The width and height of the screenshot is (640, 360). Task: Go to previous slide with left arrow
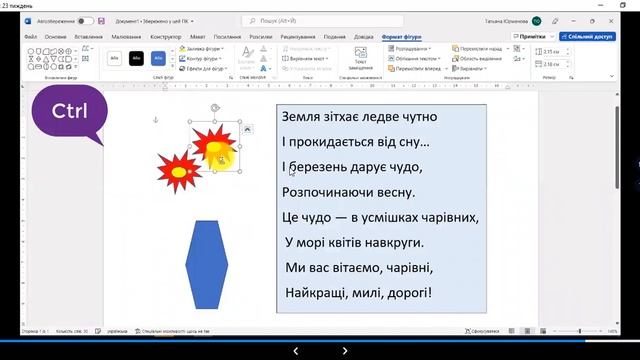(296, 351)
